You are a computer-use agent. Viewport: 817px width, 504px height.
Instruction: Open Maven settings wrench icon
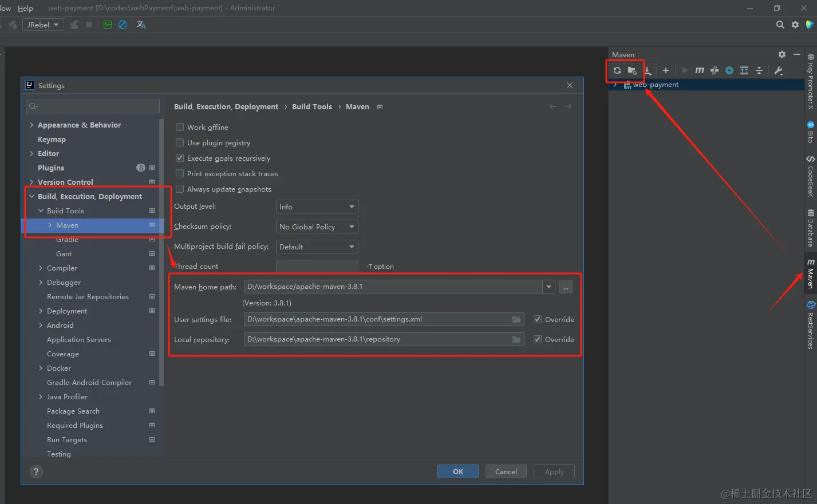[x=779, y=70]
